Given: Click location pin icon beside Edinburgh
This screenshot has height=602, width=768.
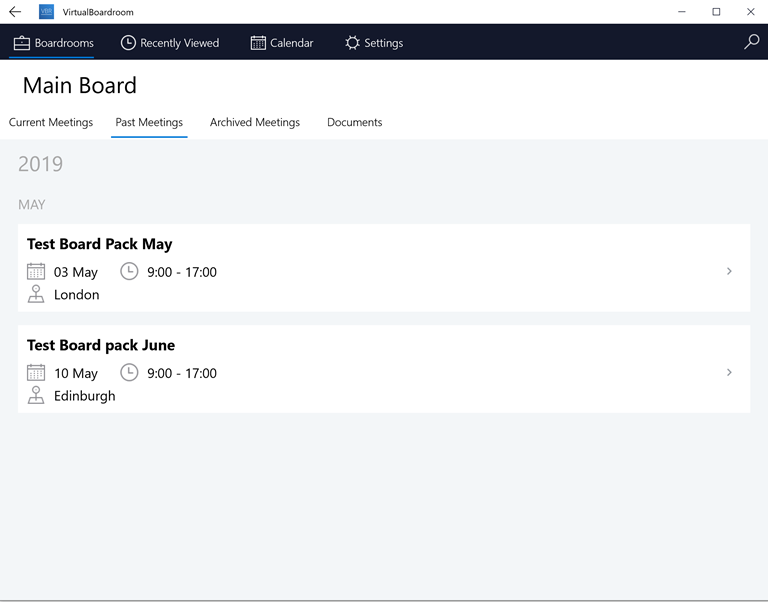Looking at the screenshot, I should [x=36, y=395].
